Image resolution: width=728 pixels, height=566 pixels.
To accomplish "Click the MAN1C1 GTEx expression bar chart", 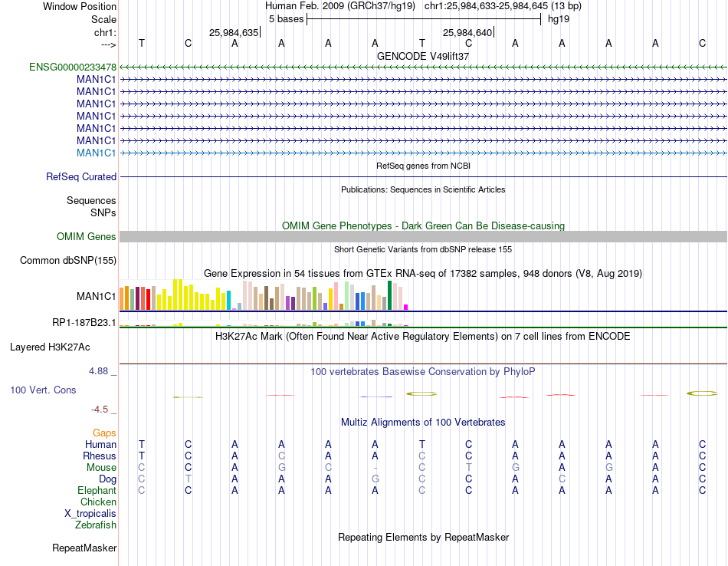I will pos(264,295).
